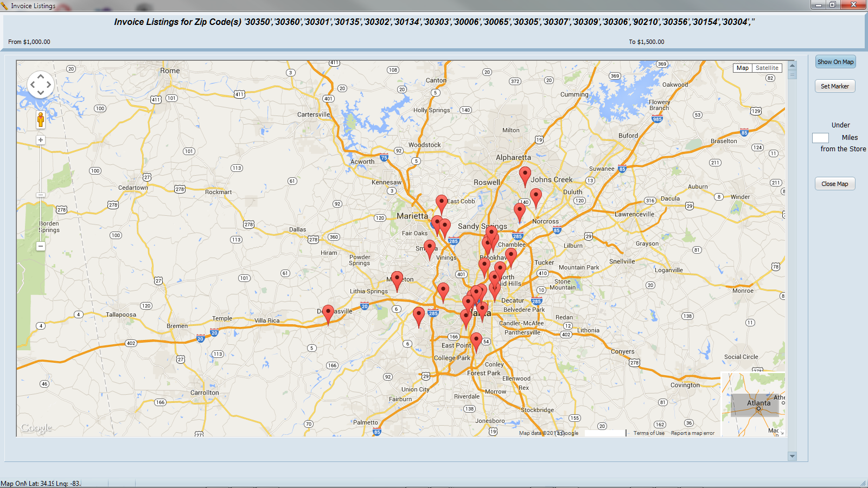Click the Rome city label
868x488 pixels.
(x=170, y=70)
